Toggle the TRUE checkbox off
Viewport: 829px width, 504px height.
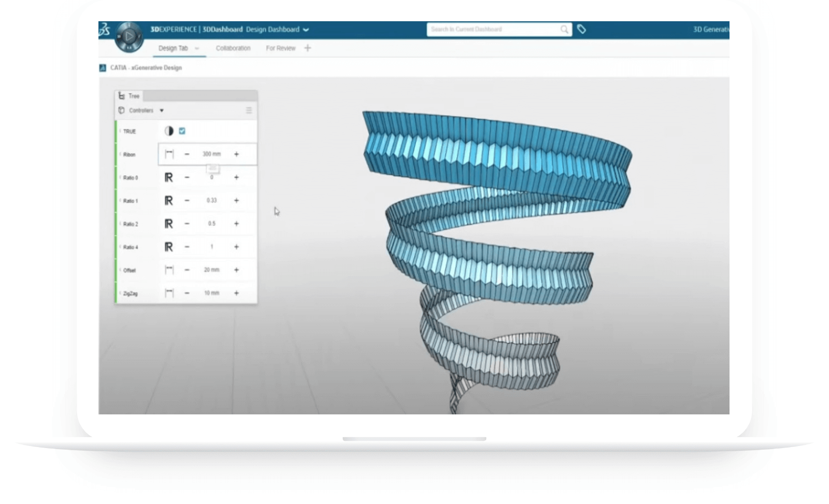pyautogui.click(x=182, y=131)
